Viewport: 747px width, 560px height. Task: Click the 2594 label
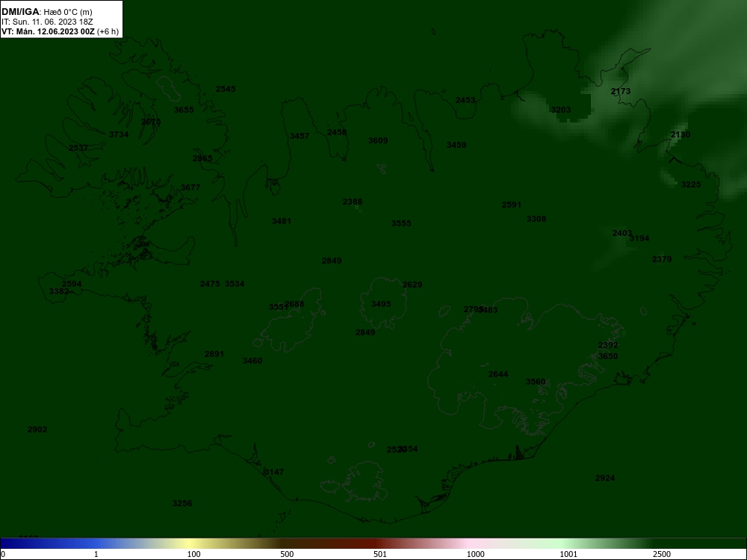(72, 284)
